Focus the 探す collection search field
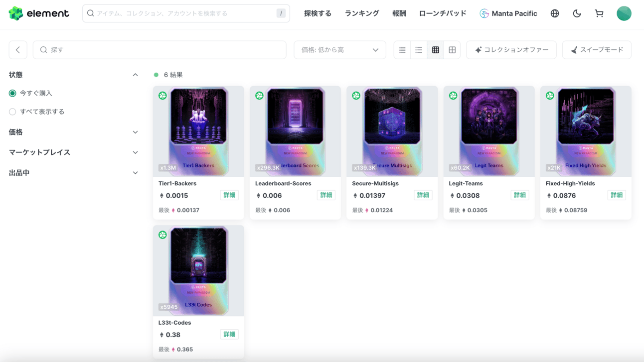This screenshot has width=644, height=362. coord(160,50)
